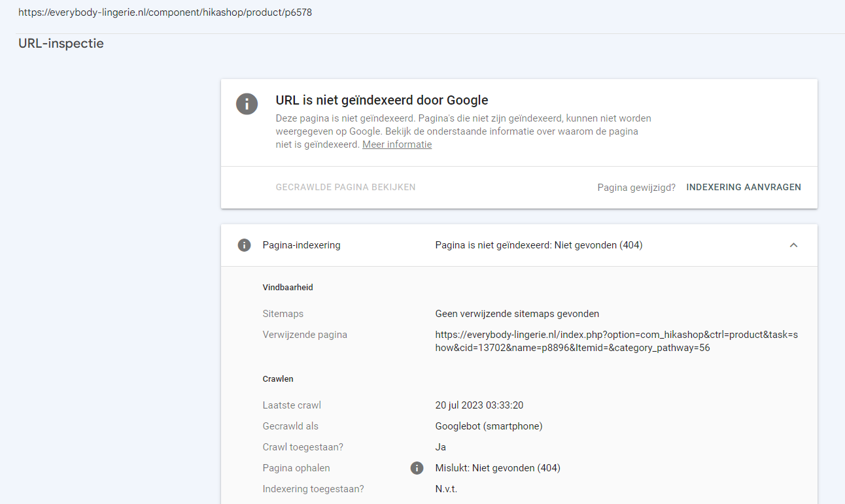Click the info icon next to Pagina-indexering
Viewport: 845px width, 504px height.
click(244, 245)
